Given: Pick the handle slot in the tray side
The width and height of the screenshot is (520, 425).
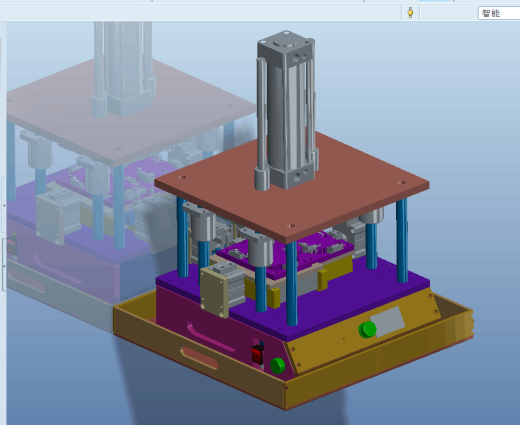Looking at the screenshot, I should pos(199,357).
